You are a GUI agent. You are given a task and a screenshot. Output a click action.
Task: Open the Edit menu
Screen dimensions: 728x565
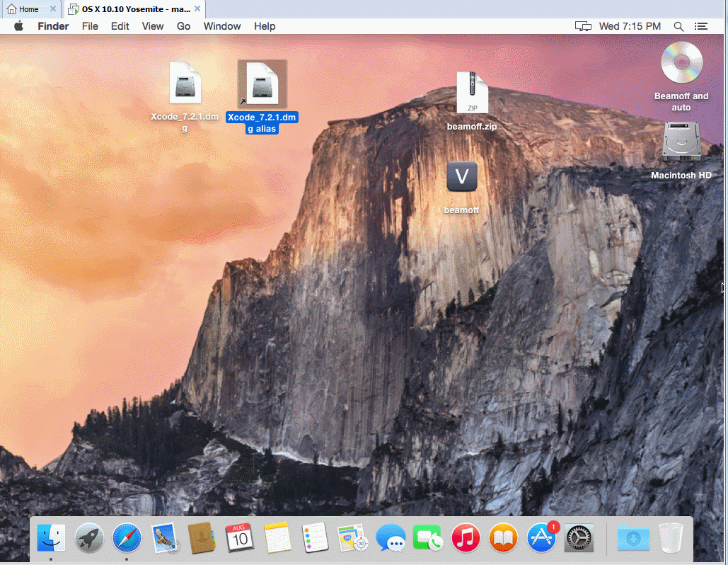[x=120, y=26]
